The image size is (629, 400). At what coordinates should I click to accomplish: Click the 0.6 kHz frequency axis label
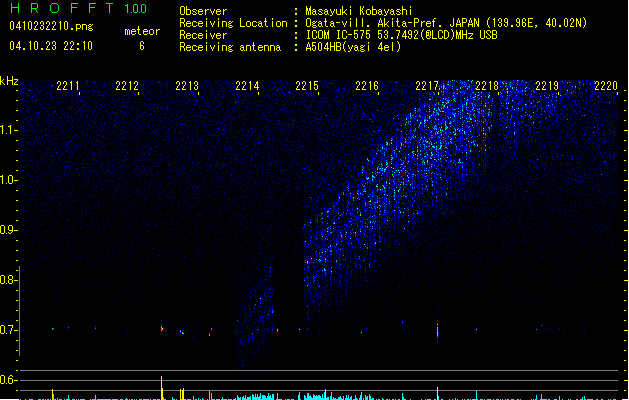pyautogui.click(x=8, y=380)
